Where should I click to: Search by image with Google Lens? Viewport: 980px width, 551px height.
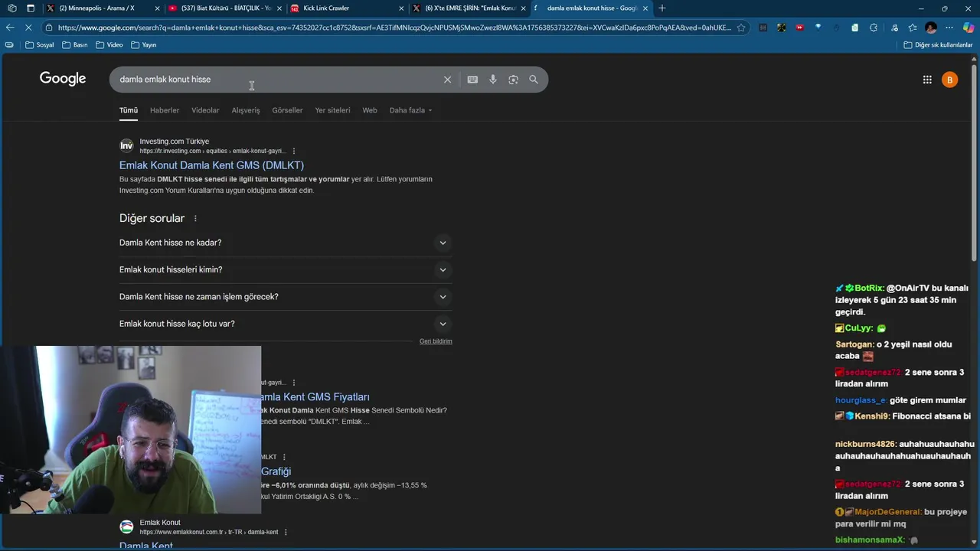(513, 80)
